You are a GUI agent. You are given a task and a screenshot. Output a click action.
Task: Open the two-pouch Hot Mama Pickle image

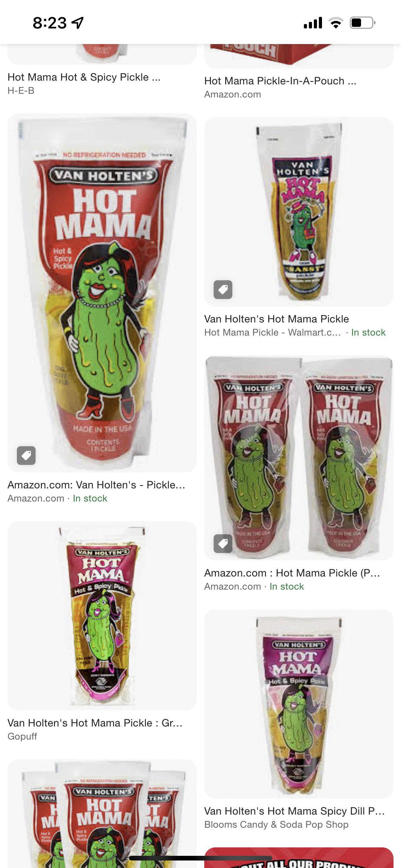299,458
